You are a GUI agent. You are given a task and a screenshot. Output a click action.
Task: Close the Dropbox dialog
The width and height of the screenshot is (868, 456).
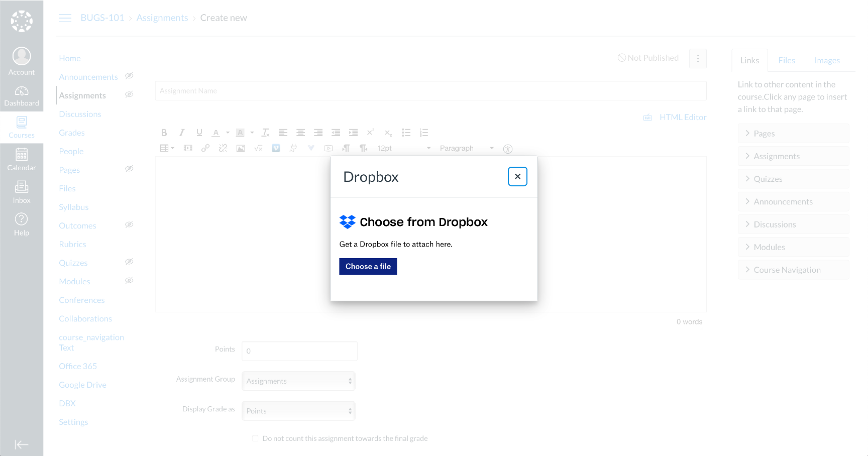pos(517,176)
